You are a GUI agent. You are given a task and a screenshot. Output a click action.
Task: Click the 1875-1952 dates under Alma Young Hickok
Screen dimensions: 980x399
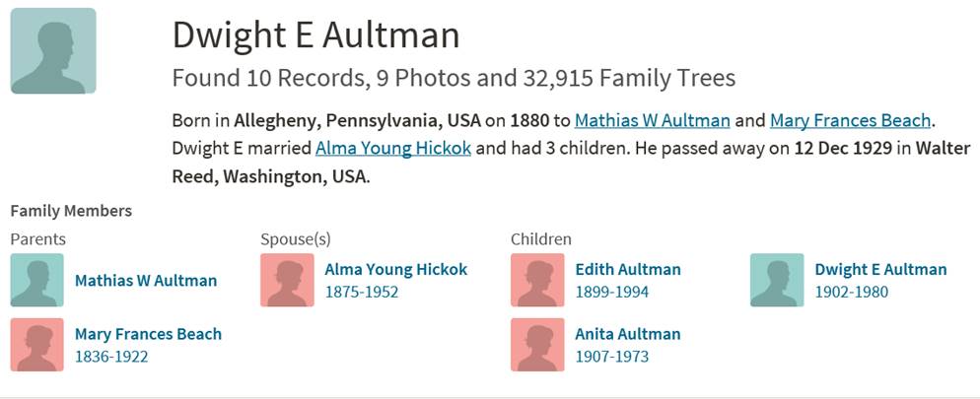pyautogui.click(x=361, y=292)
